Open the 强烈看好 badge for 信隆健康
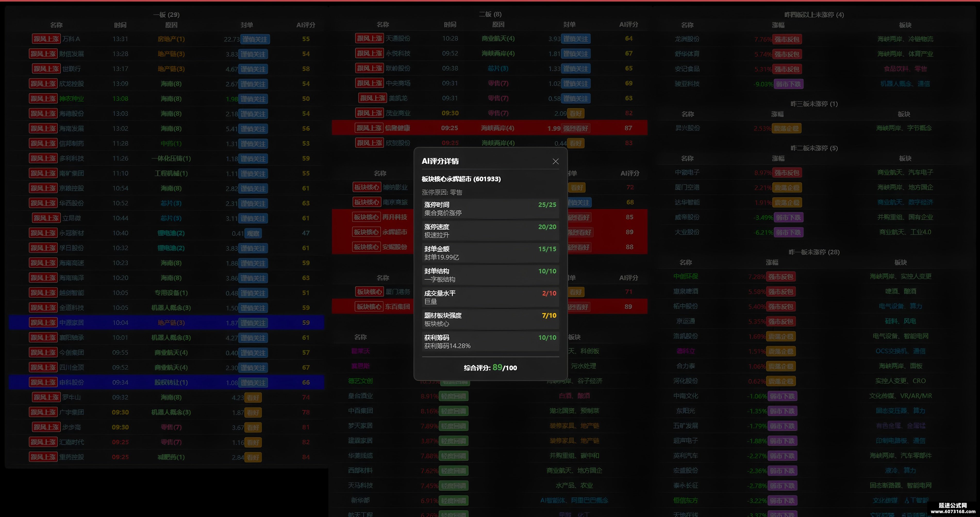Viewport: 980px width, 517px height. (576, 128)
